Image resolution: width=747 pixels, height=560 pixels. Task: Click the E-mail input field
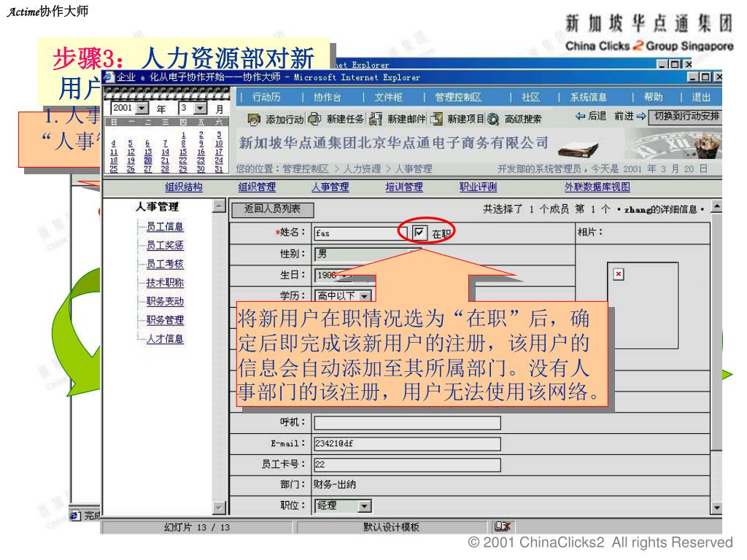[407, 443]
